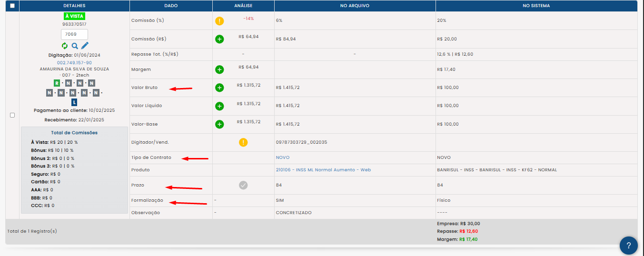Screen dimensions: 644x256
Task: Toggle the select-all checkbox in table header
Action: click(12, 6)
